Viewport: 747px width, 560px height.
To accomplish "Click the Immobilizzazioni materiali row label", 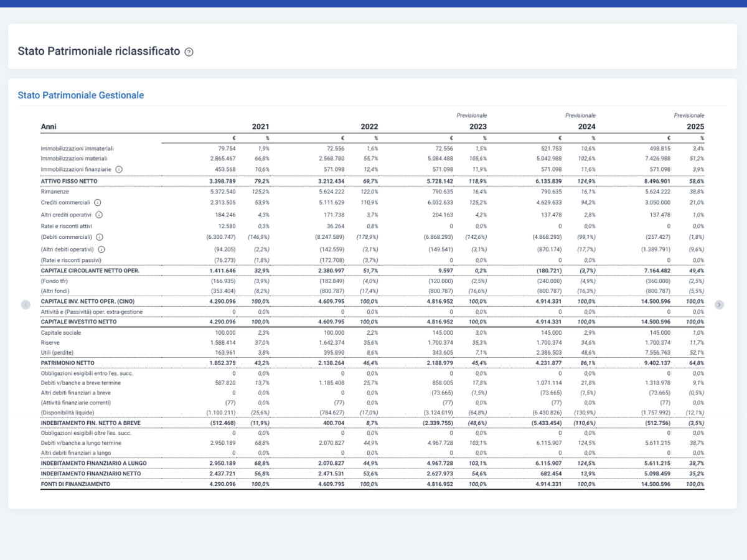I will click(74, 159).
